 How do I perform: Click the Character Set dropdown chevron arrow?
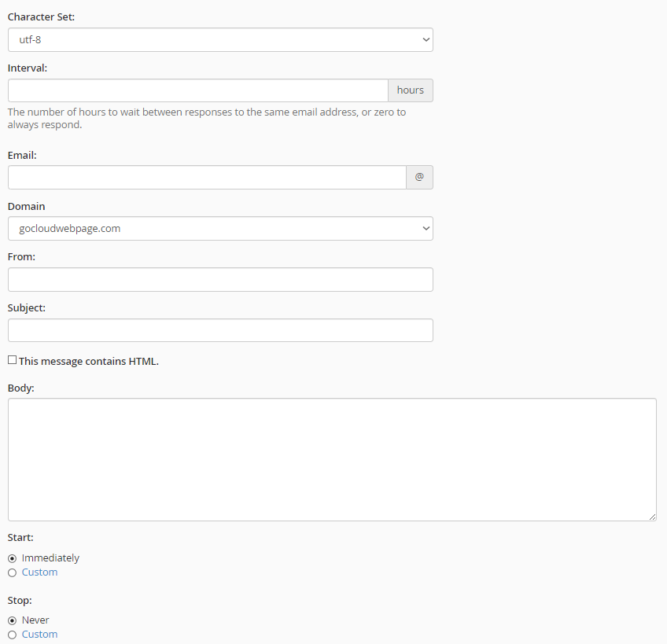(426, 40)
